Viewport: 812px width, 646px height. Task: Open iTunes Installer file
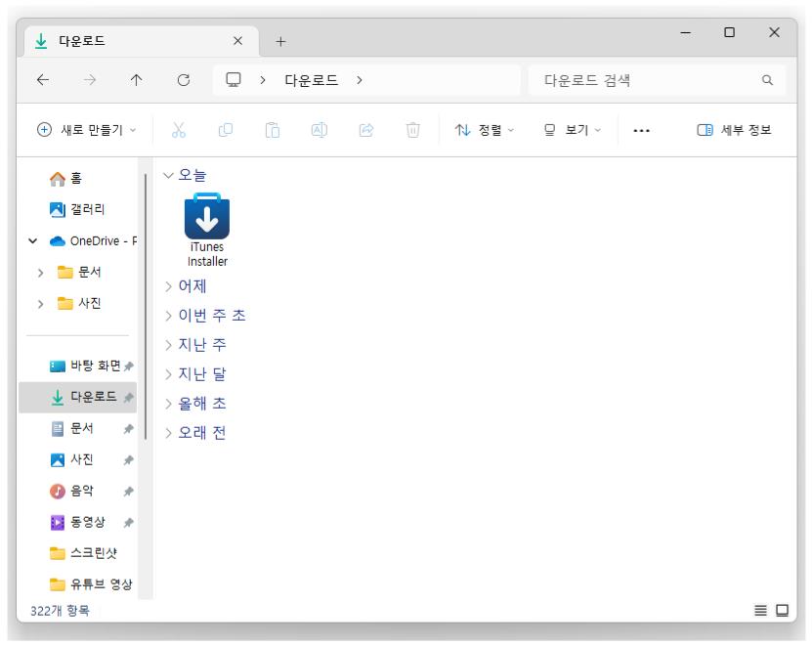click(207, 231)
